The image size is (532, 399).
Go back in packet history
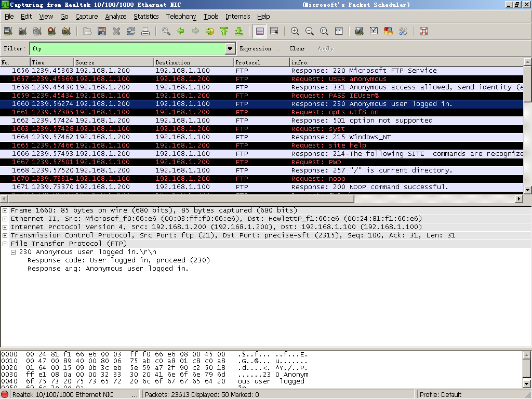[181, 31]
